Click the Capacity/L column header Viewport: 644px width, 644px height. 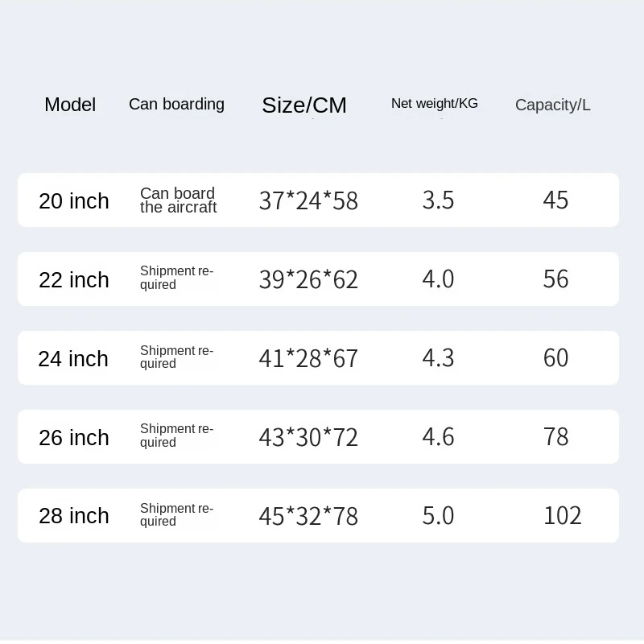(553, 105)
